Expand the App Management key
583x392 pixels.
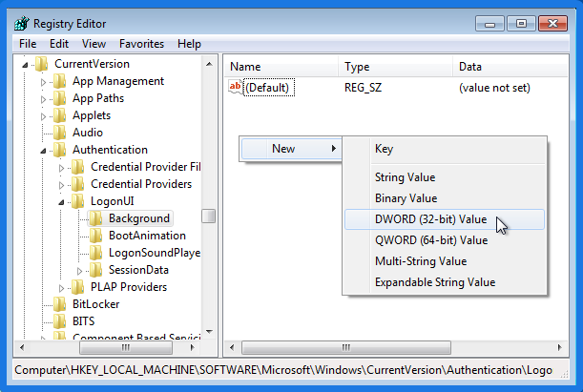(43, 82)
